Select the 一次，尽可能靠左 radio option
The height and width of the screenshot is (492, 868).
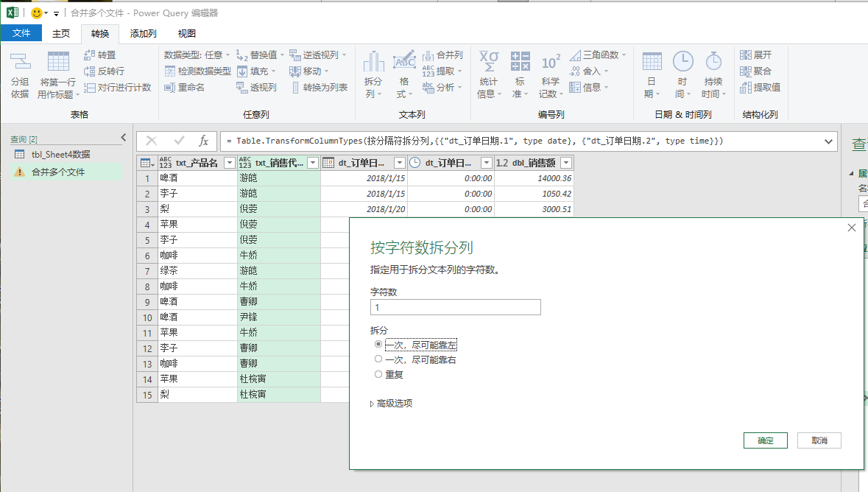coord(378,344)
